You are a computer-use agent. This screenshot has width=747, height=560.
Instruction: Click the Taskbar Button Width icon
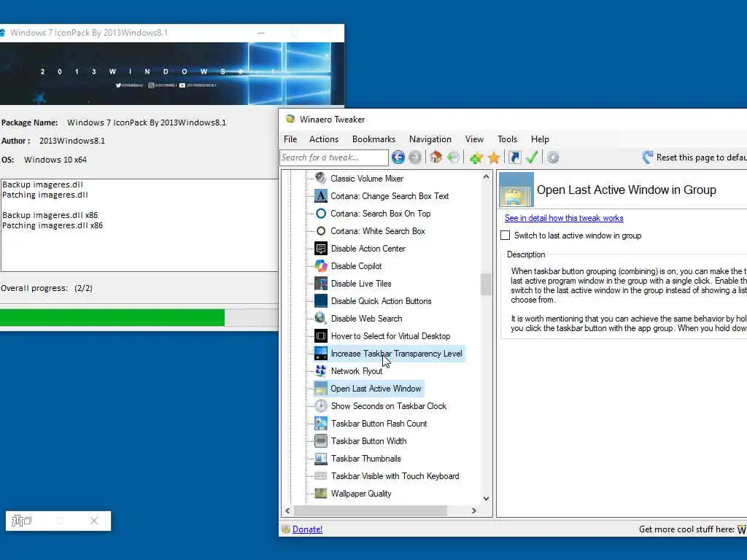tap(321, 441)
